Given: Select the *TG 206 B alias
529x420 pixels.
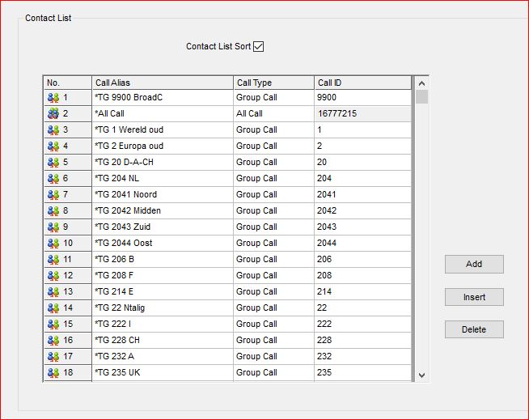Looking at the screenshot, I should click(163, 260).
